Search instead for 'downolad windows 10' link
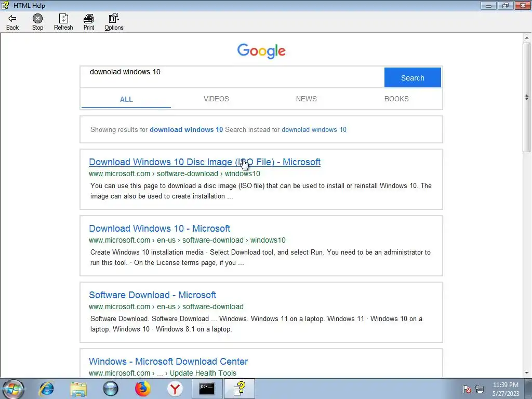 pos(314,129)
